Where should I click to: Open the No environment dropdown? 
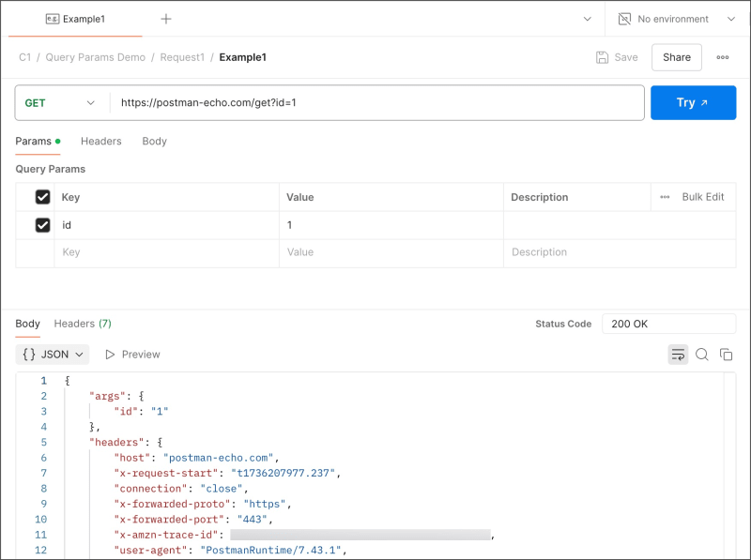(677, 19)
